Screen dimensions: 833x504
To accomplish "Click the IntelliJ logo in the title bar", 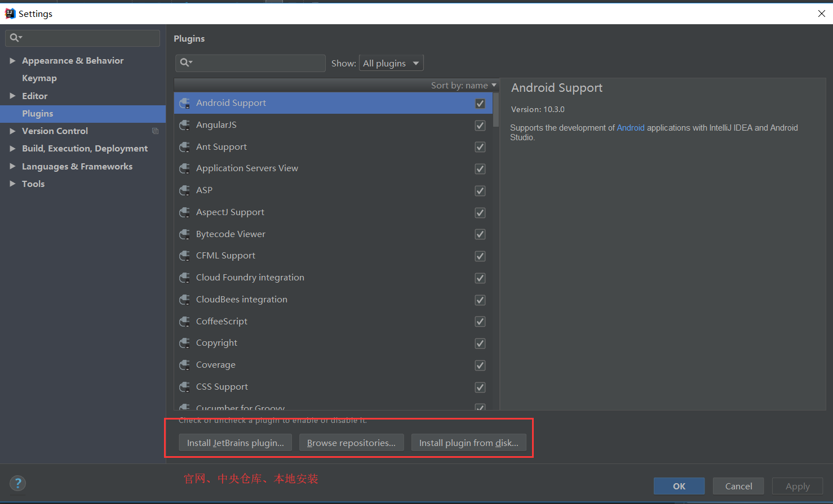I will 10,14.
